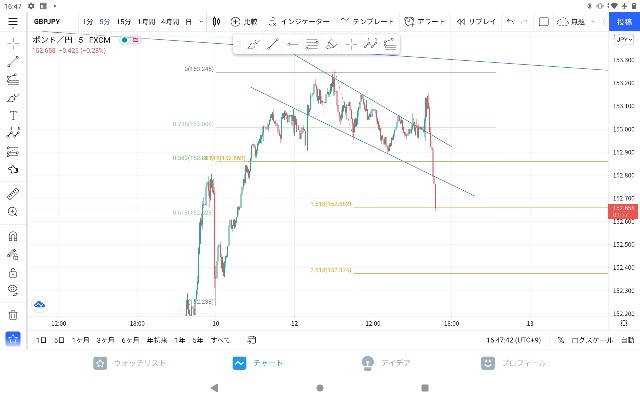Click the blue cloud logo on chart
Viewport: 640px width, 400px height.
click(x=40, y=304)
